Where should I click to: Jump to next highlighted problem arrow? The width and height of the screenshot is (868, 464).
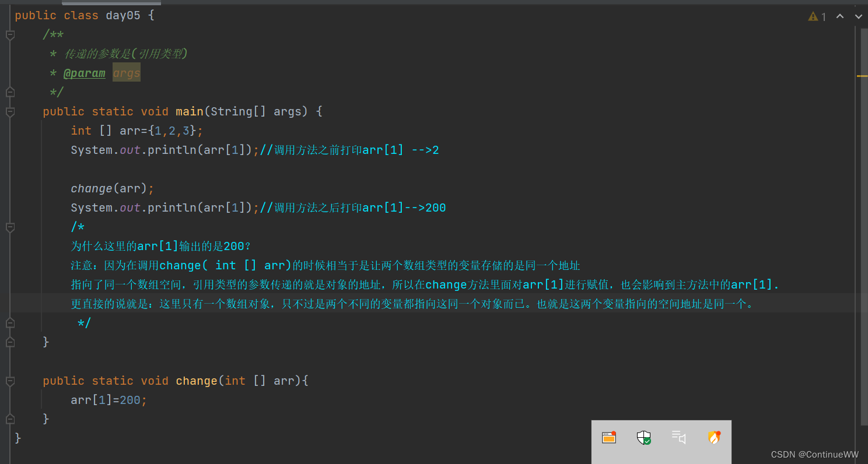click(858, 16)
